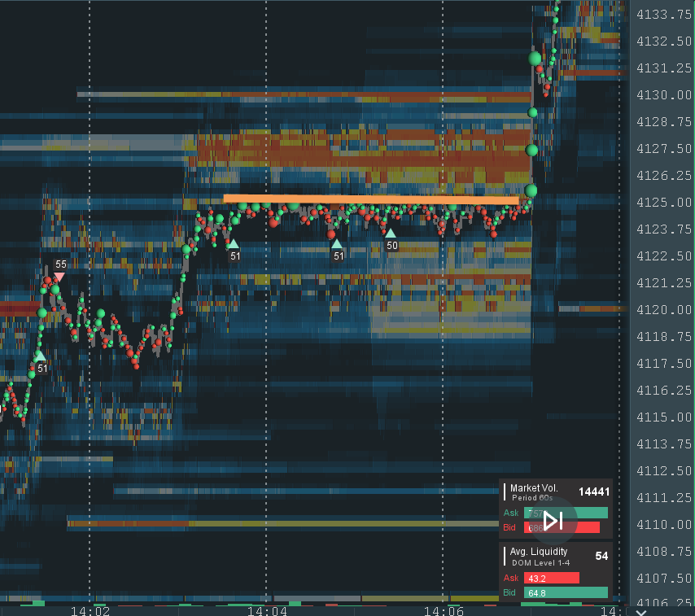The image size is (695, 616).
Task: Click the red Ask bar showing 43.2
Action: point(551,578)
